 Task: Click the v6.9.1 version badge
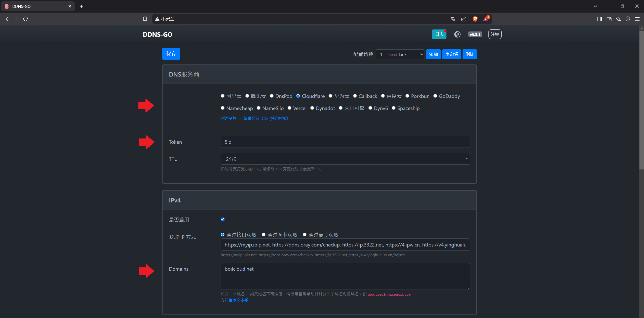click(475, 34)
